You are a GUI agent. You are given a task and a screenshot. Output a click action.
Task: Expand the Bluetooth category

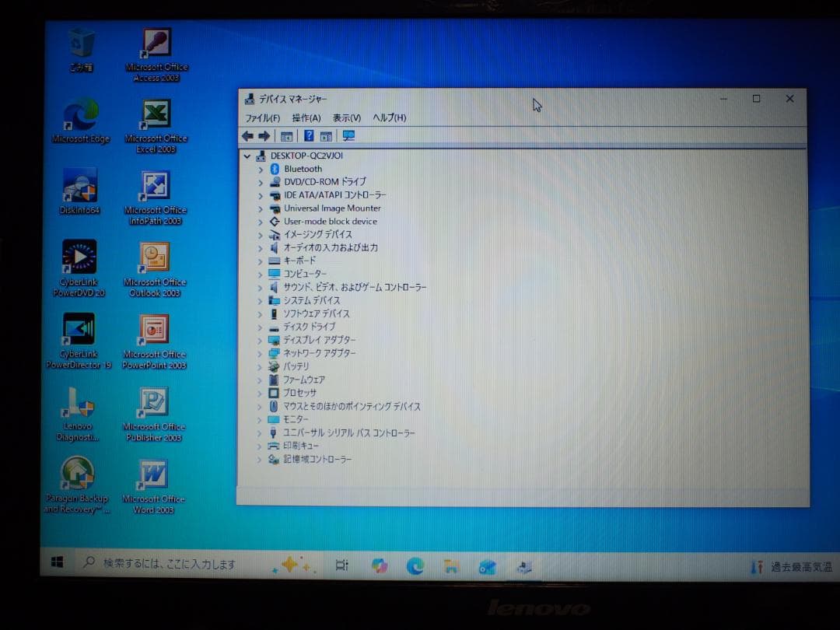point(261,170)
